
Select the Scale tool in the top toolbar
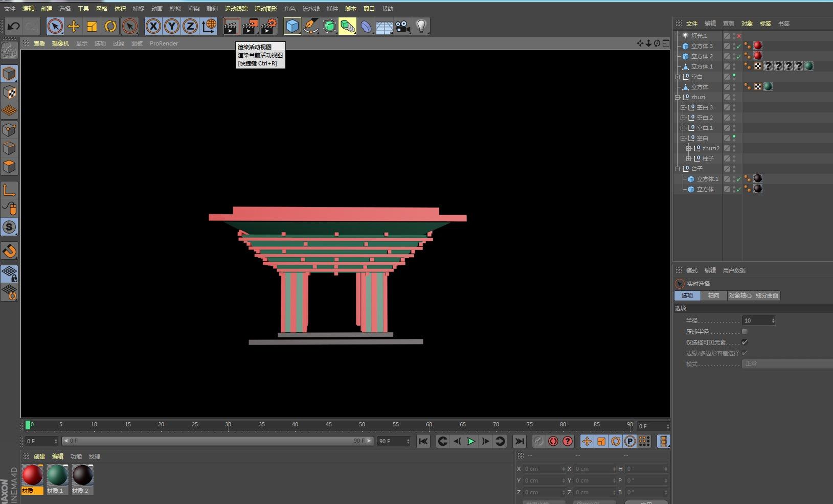(92, 26)
